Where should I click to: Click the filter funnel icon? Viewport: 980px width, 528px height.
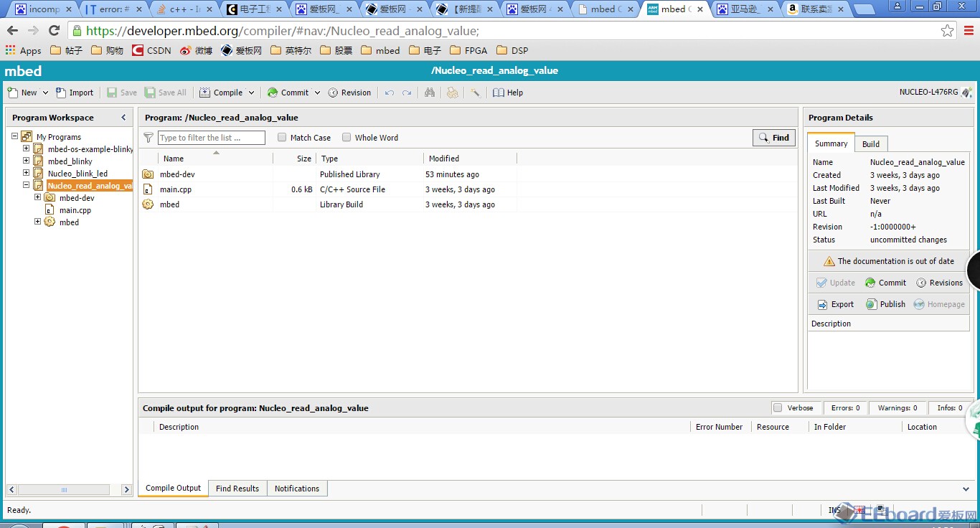tap(149, 138)
